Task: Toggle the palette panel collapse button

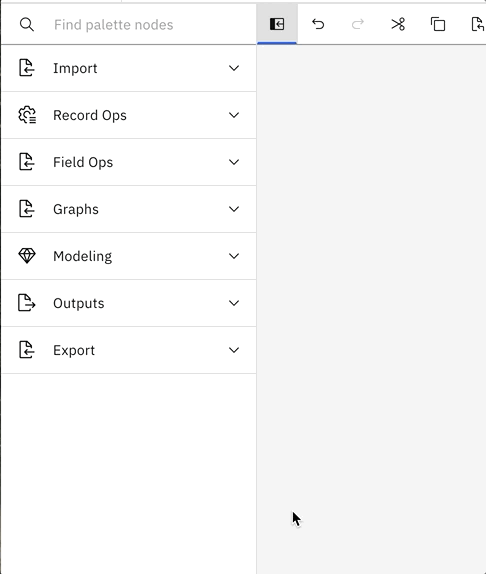Action: point(277,24)
